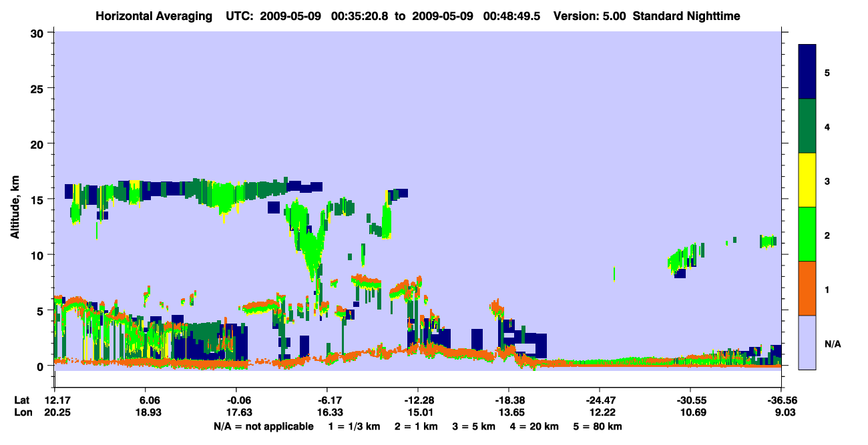Click the "Lat" row label

[21, 400]
